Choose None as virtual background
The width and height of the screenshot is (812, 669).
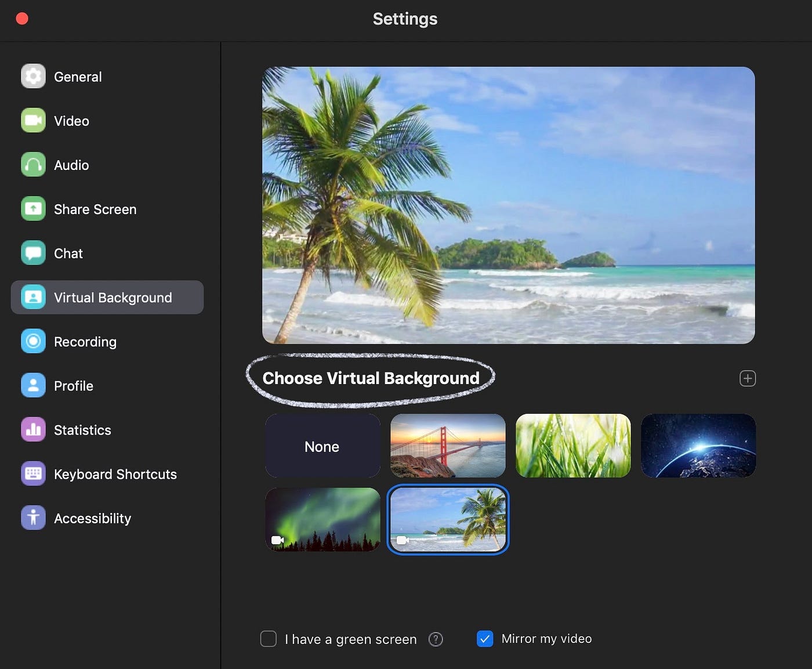[x=322, y=446]
